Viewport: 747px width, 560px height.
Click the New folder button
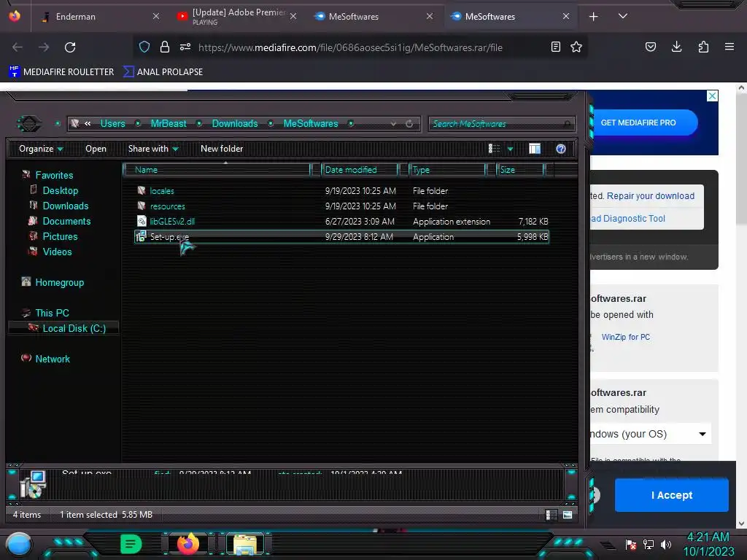[222, 149]
